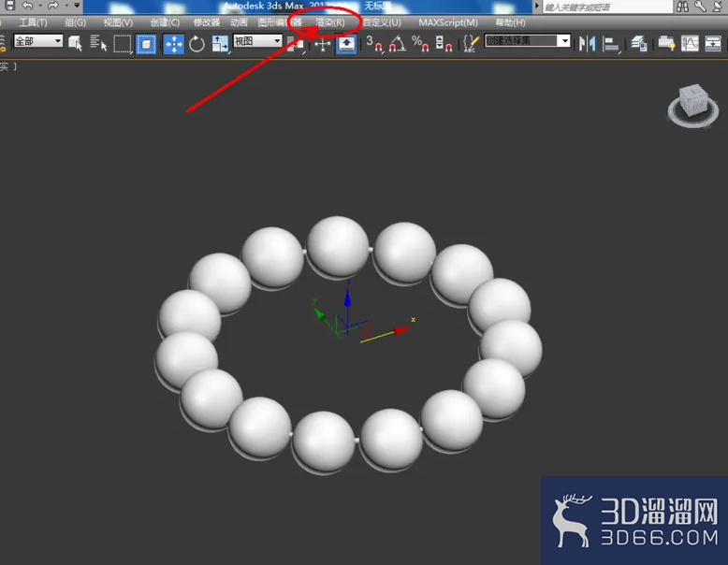Viewport: 728px width, 565px height.
Task: Click the wrench key icon in title bar
Action: point(700,6)
